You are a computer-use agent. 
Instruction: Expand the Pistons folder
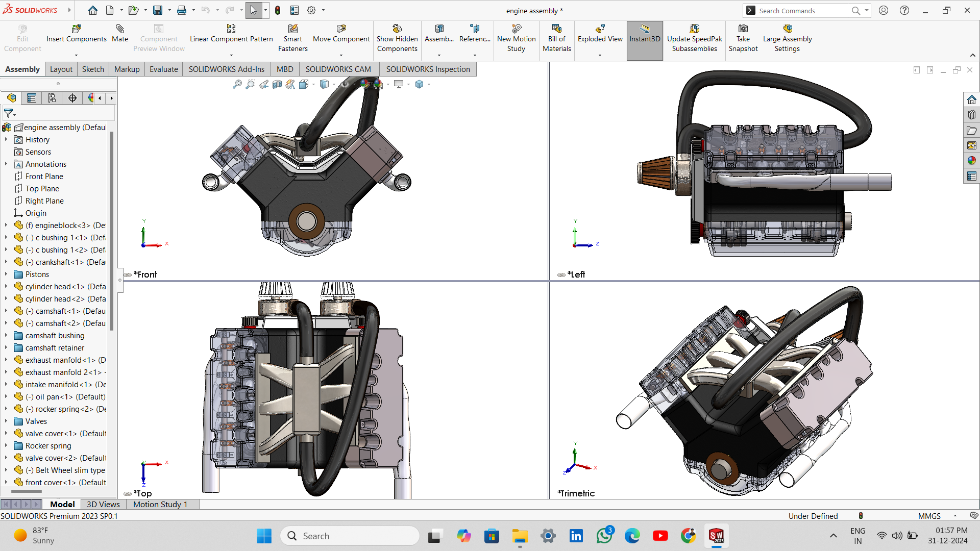click(x=6, y=274)
